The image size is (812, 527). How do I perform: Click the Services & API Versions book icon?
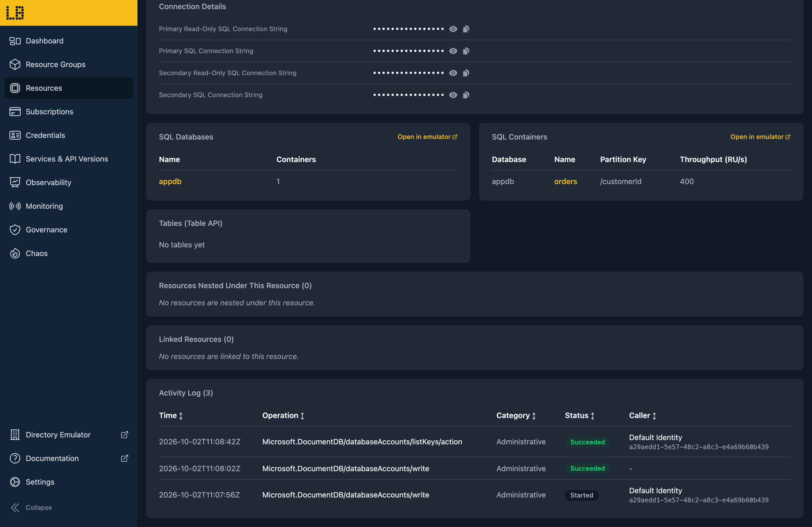click(x=15, y=159)
